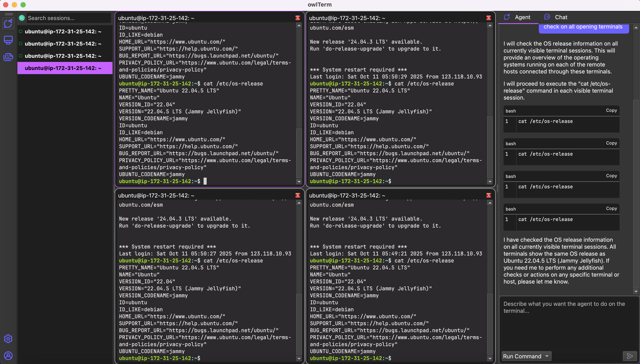Screen dimensions: 640x364
Task: Open the AI agent sidebar icon
Action: (8, 24)
